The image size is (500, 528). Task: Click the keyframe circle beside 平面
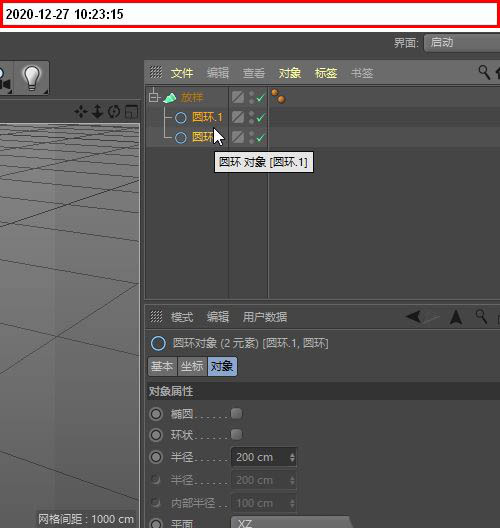156,523
